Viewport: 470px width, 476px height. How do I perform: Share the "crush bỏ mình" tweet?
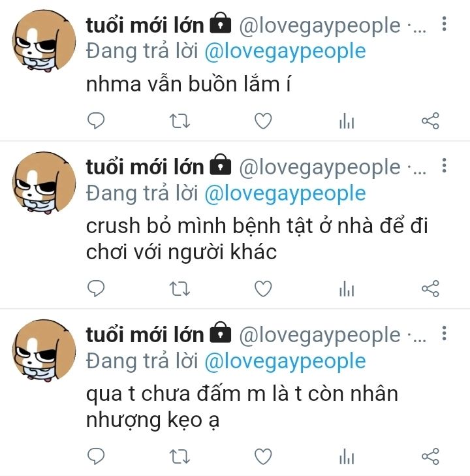[430, 289]
